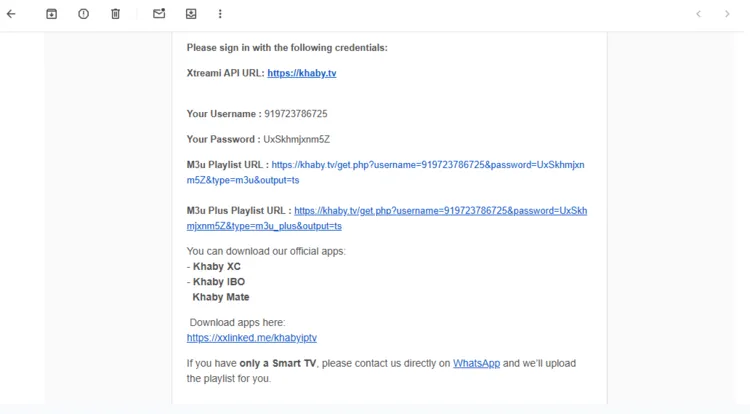Image resolution: width=750 pixels, height=414 pixels.
Task: Click the 'only a Smart TV' bold text
Action: tap(277, 363)
